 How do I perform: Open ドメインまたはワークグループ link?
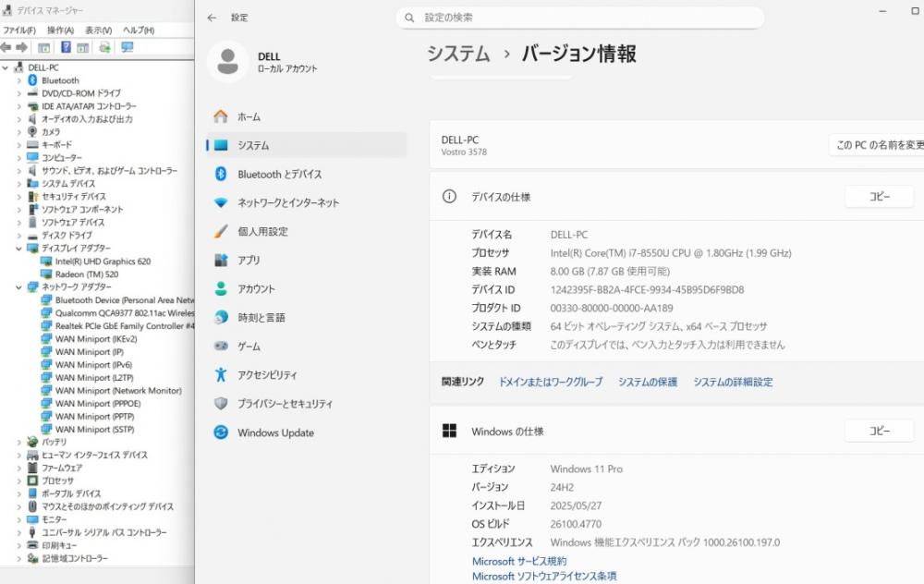pyautogui.click(x=551, y=382)
